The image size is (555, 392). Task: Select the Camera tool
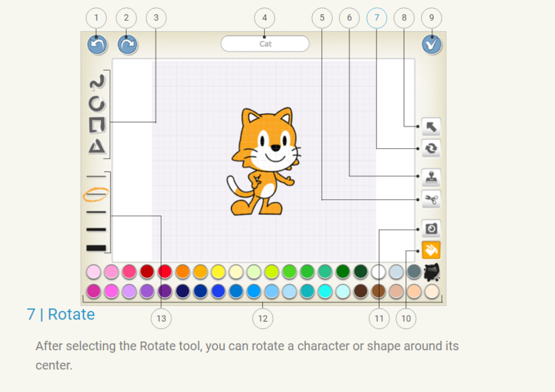pos(431,228)
